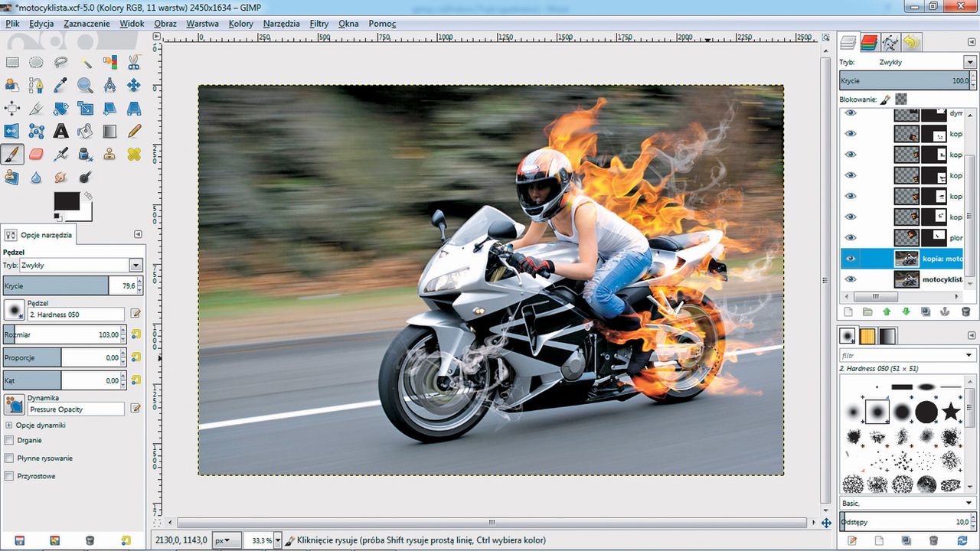Toggle eye icon of 'plor' layer
980x551 pixels.
coord(850,237)
